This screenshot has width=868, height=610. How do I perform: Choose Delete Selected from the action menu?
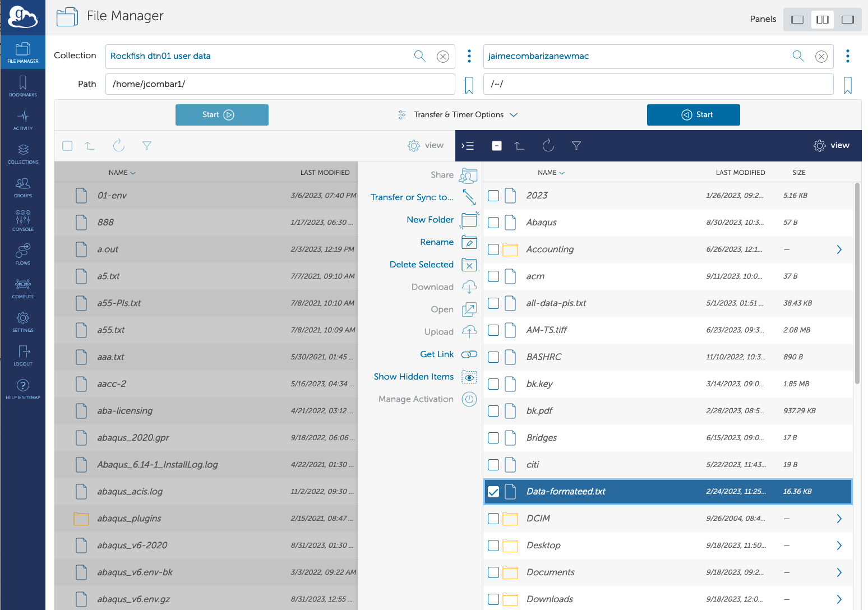pos(422,265)
